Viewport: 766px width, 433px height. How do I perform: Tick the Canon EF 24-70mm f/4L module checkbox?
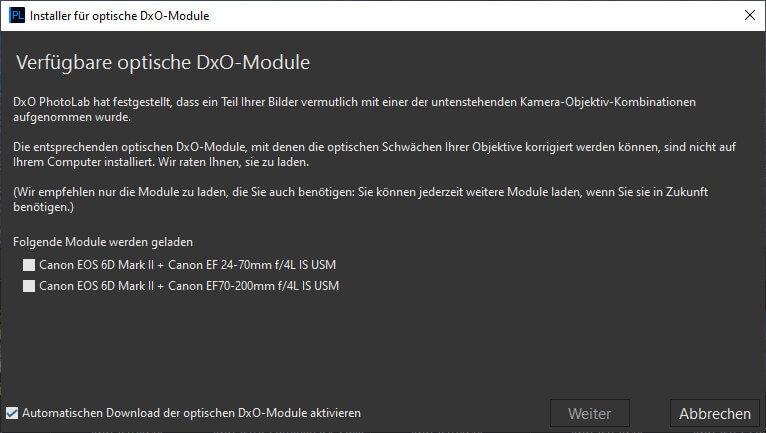click(x=29, y=265)
